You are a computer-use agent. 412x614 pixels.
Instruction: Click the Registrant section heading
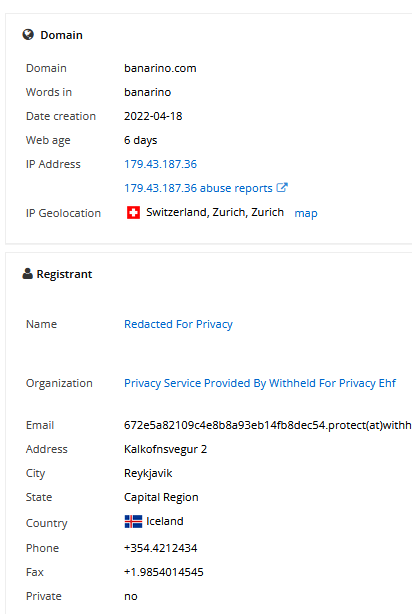pos(64,274)
